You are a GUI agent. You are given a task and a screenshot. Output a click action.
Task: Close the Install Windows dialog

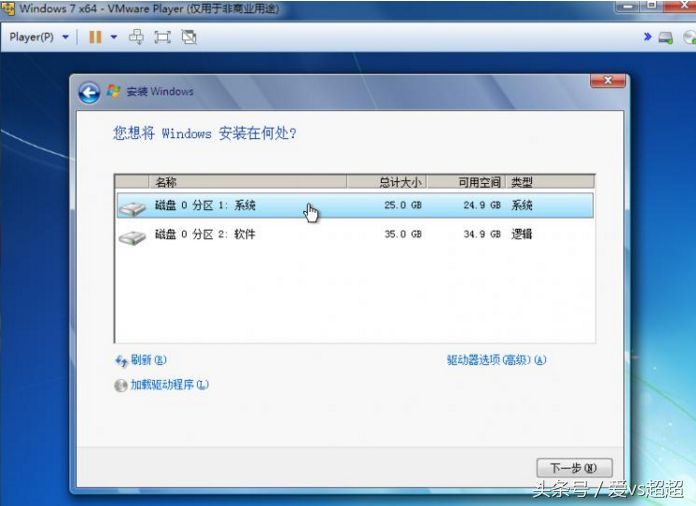click(608, 80)
